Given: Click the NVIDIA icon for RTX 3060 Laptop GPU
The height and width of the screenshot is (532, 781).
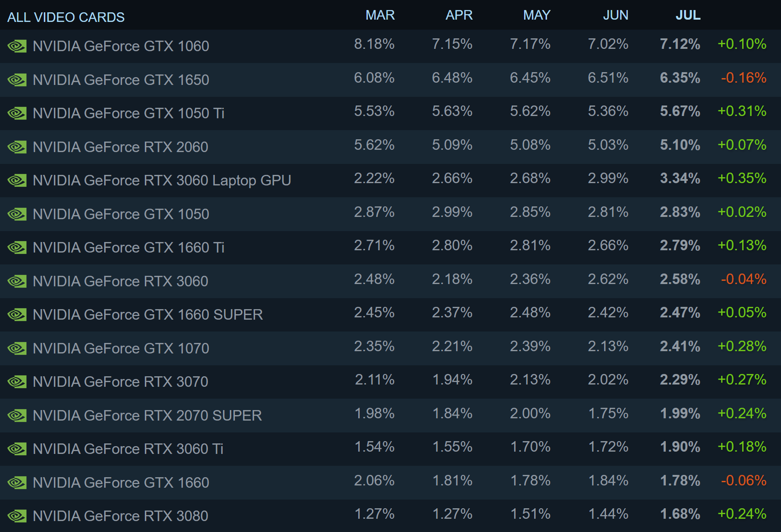Looking at the screenshot, I should 17,180.
